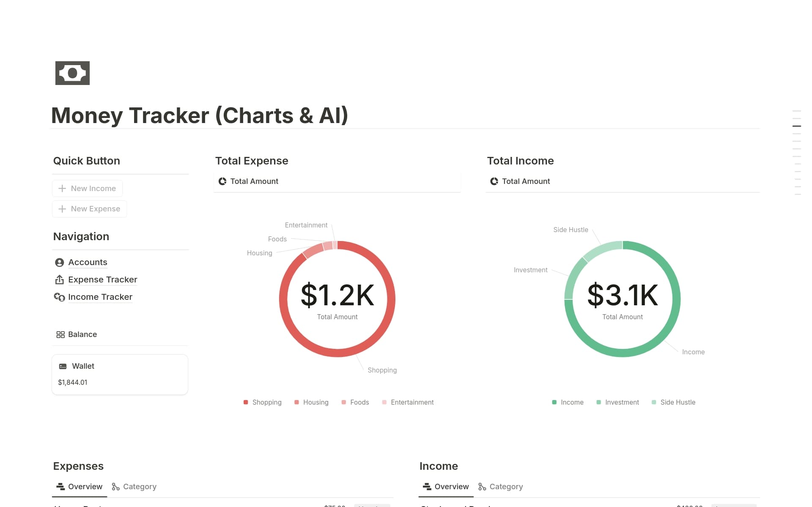Image resolution: width=812 pixels, height=507 pixels.
Task: Switch to the Overview tab under Income
Action: (x=445, y=486)
